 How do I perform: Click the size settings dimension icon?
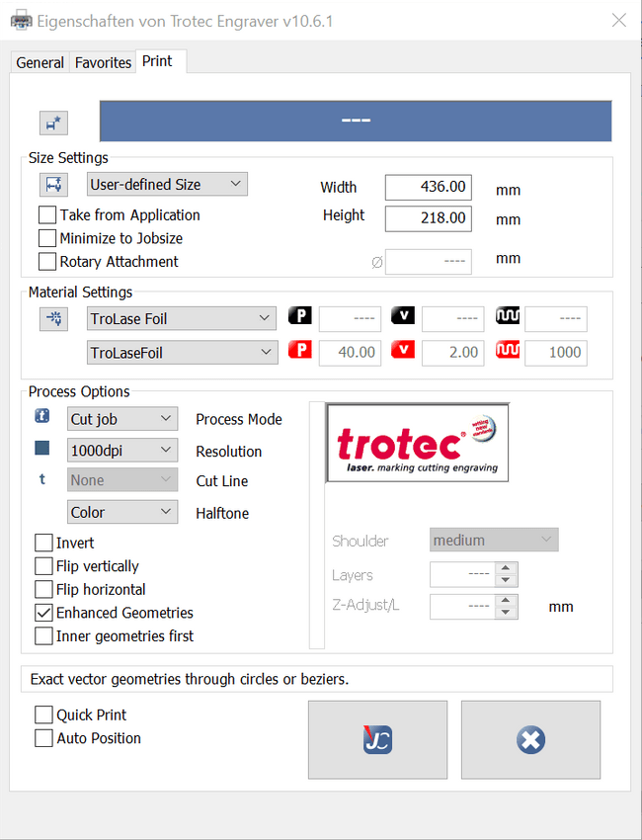click(53, 185)
